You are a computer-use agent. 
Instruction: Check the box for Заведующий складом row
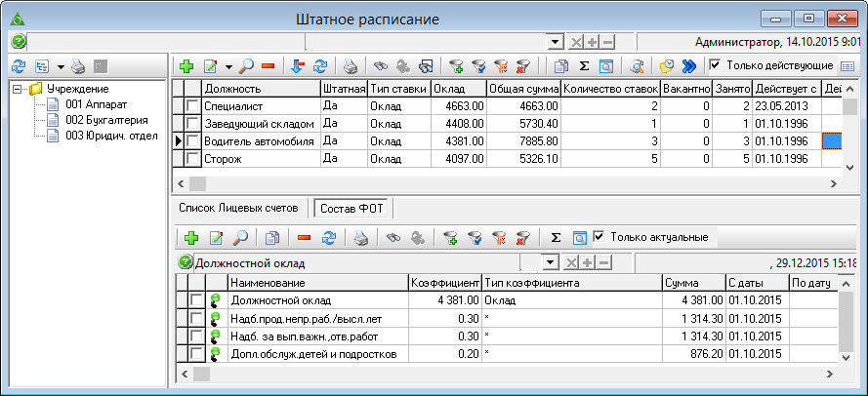[x=192, y=123]
